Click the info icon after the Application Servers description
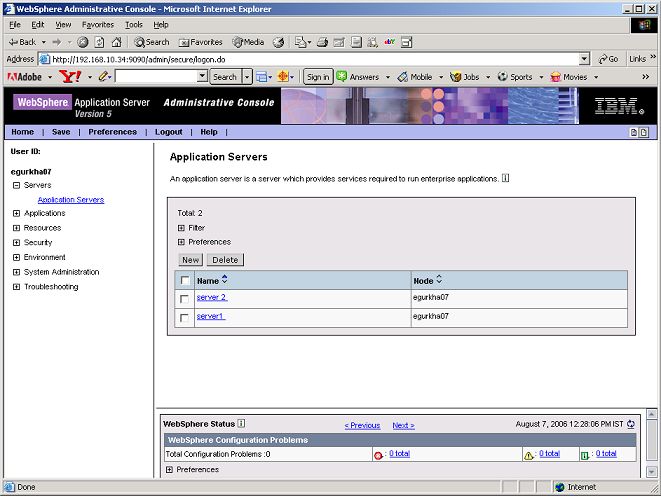The width and height of the screenshot is (661, 496). (x=505, y=178)
